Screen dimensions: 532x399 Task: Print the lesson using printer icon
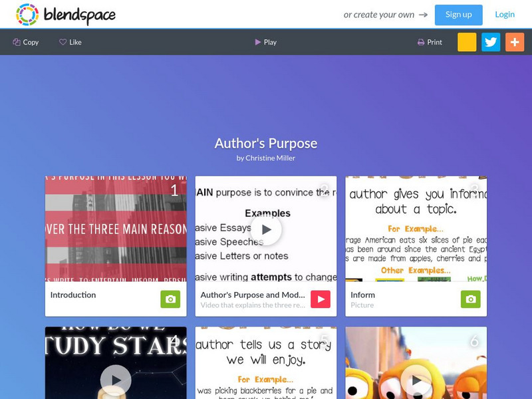(421, 42)
